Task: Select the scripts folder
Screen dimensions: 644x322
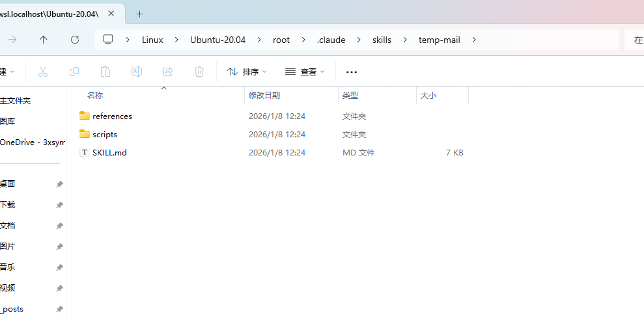Action: point(105,135)
